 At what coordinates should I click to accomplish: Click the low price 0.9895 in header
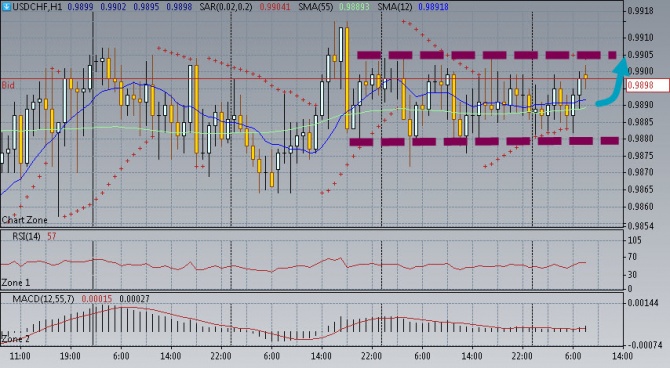pyautogui.click(x=146, y=7)
